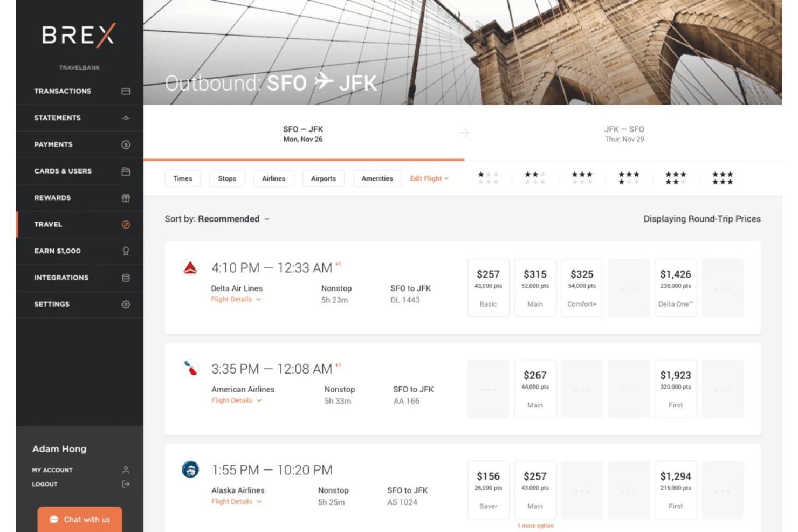This screenshot has height=532, width=798.
Task: Open Cards & Users menu item
Action: (80, 171)
